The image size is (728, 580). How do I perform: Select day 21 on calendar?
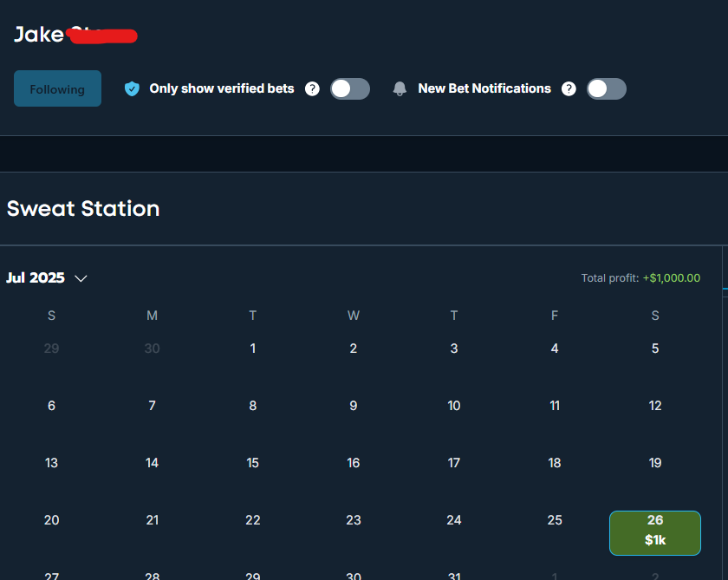(x=152, y=519)
